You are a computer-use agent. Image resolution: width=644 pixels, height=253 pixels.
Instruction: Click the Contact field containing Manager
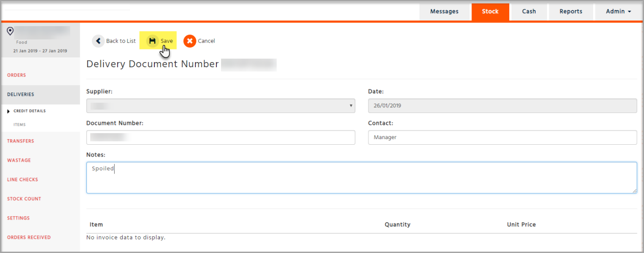pyautogui.click(x=502, y=137)
